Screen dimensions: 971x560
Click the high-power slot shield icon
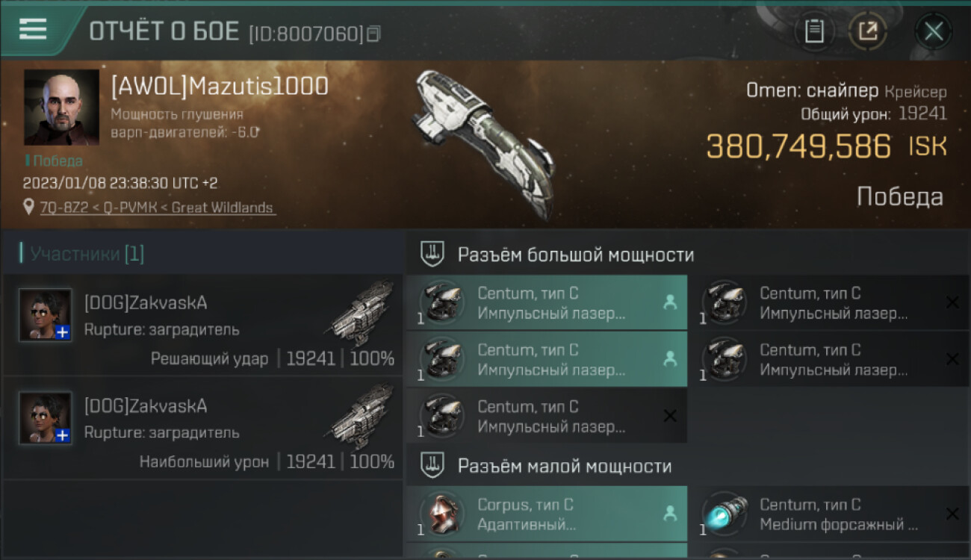tap(432, 254)
